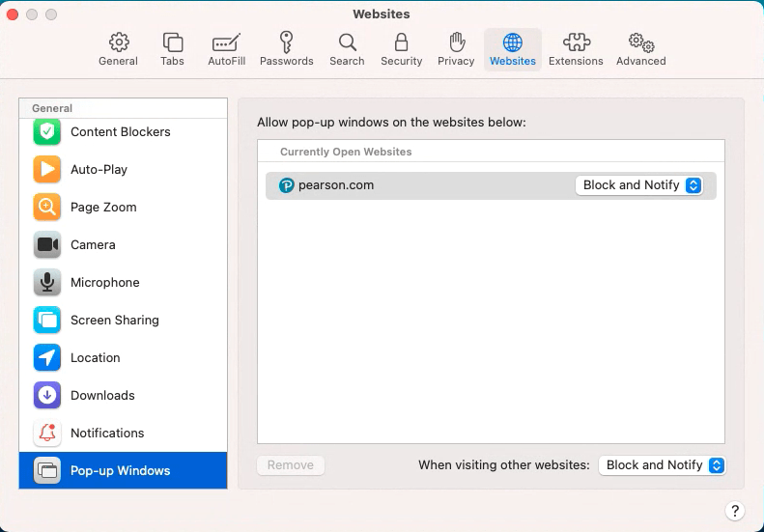
Task: Open 'When visiting other websites' dropdown
Action: point(663,465)
